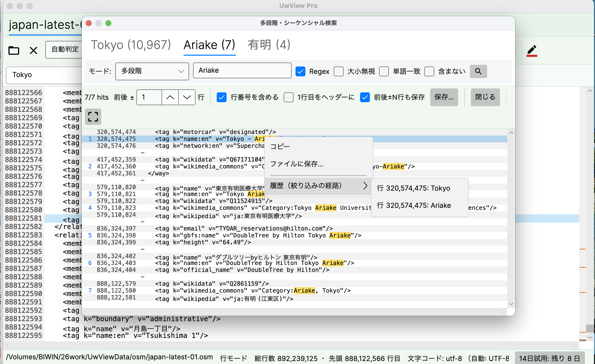Click the 閉じる button

(485, 97)
